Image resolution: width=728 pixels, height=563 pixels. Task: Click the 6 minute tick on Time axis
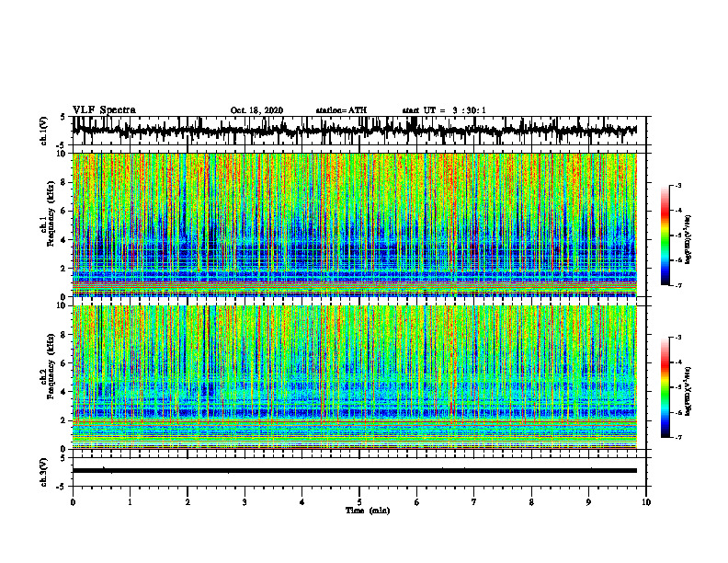417,502
